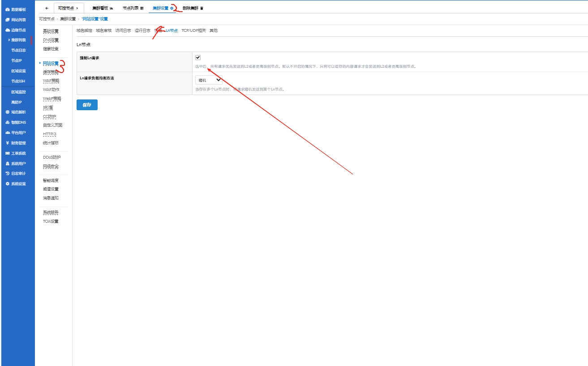The image size is (588, 366).
Task: Click the icon beside 智能DNS
Action: tap(8, 122)
